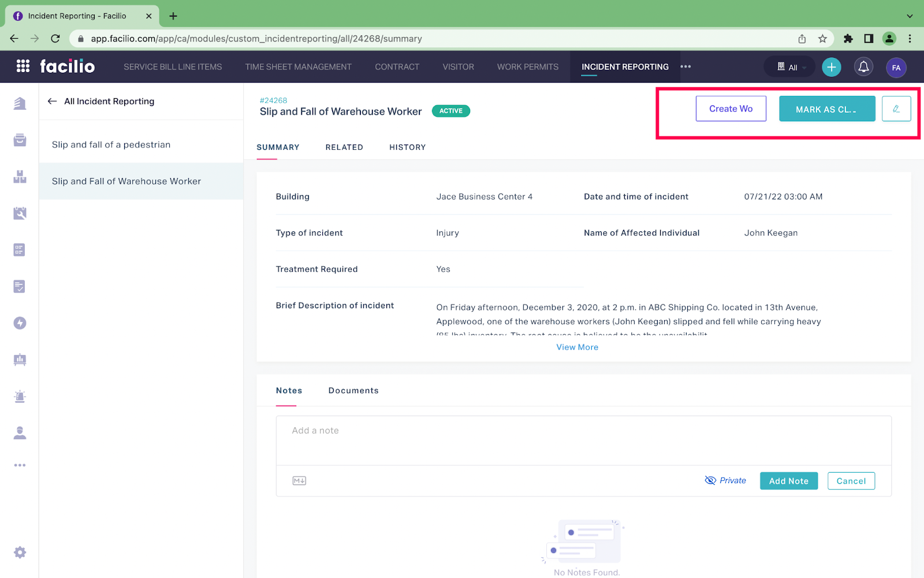Click the browser back arrow
Screen dimensions: 924x578
14,39
